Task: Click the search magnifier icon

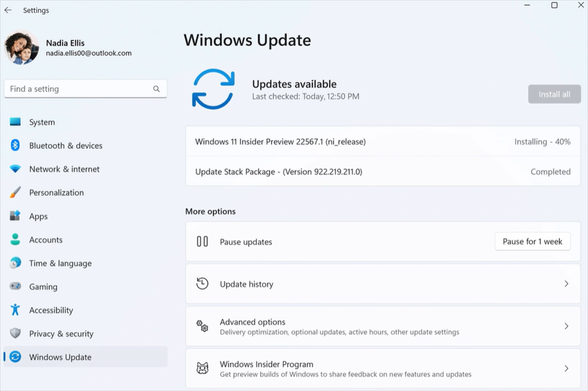Action: (x=156, y=89)
